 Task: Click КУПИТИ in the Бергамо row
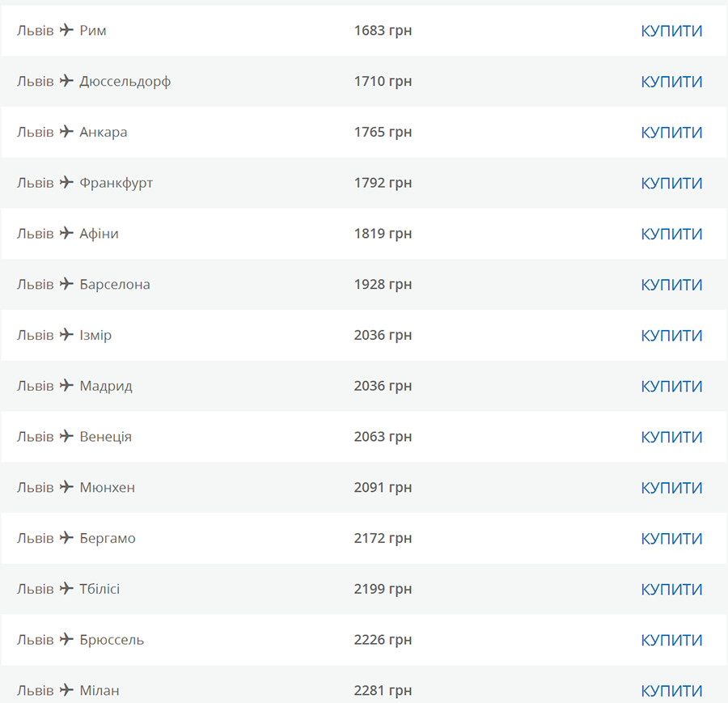coord(671,539)
